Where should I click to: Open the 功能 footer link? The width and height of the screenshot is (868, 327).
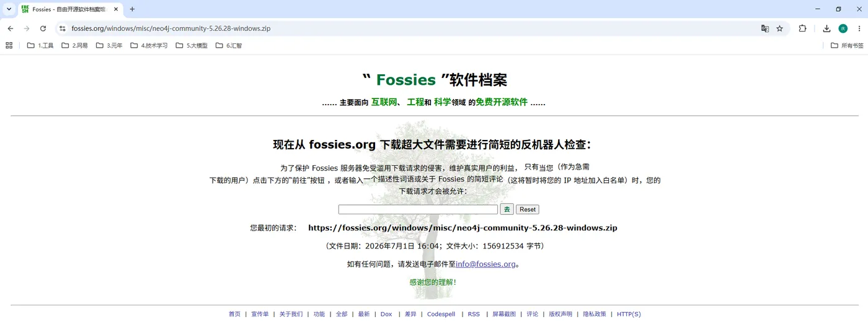[319, 314]
